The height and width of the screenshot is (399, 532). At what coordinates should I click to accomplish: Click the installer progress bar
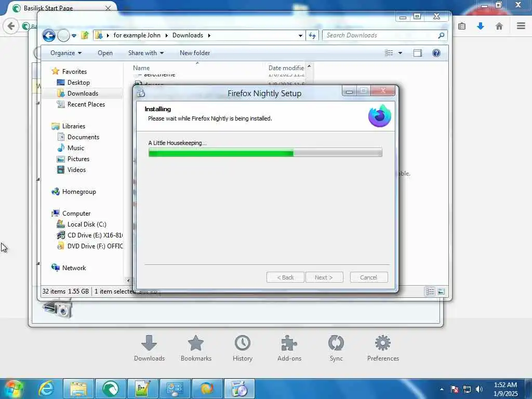click(265, 153)
